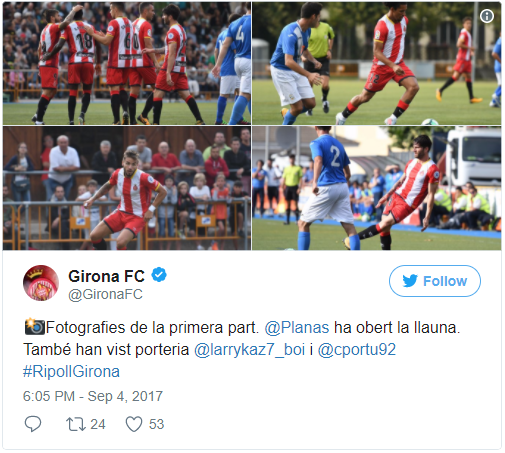Open photo of players celebrating together
This screenshot has width=505, height=453.
127,63
